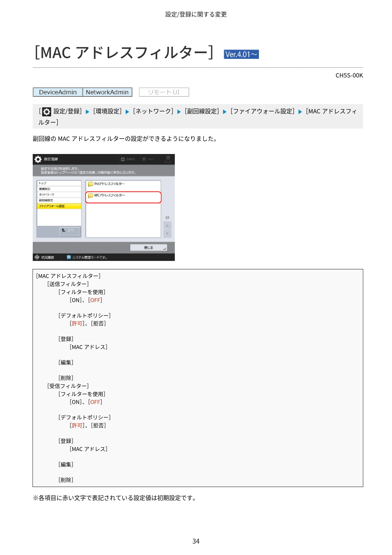Image resolution: width=392 pixels, height=555 pixels.
Task: Click the folder icon for IPv6アドレスフィルター
Action: (x=91, y=184)
